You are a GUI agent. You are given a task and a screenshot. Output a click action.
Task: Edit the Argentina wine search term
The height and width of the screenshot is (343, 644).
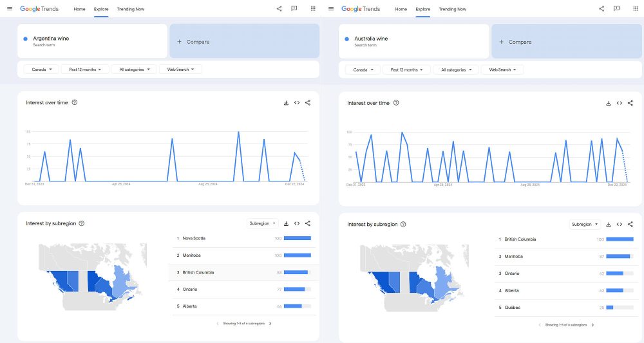[x=92, y=41]
